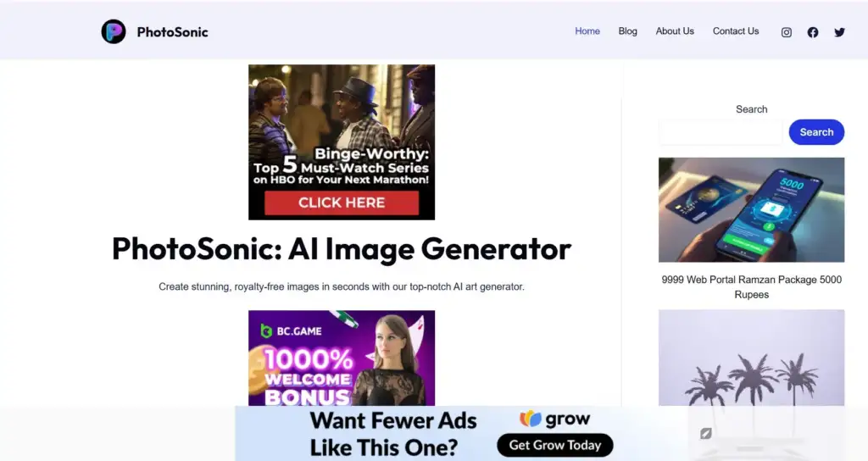868x461 pixels.
Task: Click the BC.GAME logo in ad
Action: (x=292, y=331)
